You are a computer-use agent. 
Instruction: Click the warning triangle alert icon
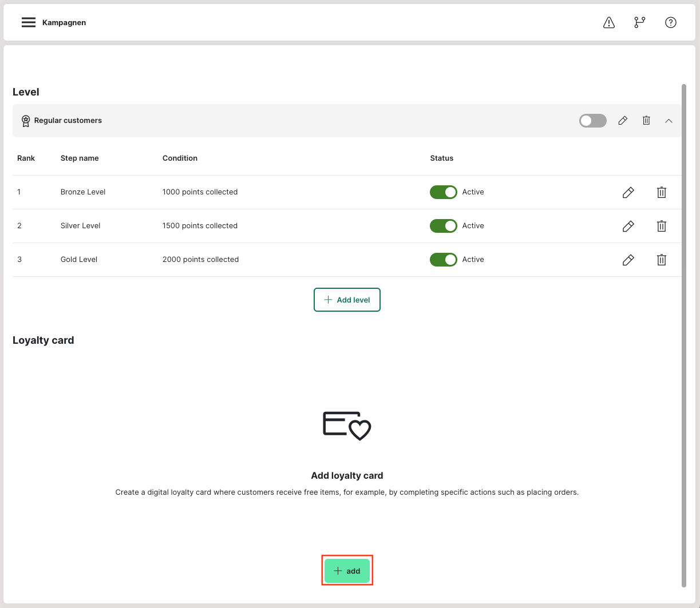click(609, 22)
